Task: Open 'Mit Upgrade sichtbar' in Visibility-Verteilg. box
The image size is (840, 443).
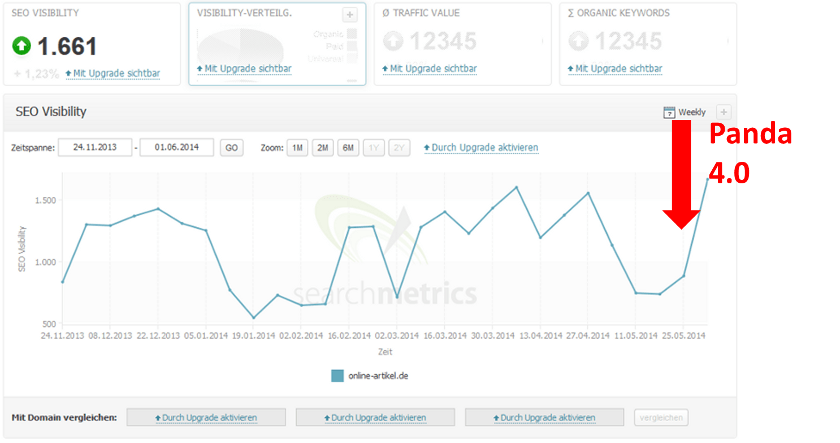Action: click(x=244, y=69)
